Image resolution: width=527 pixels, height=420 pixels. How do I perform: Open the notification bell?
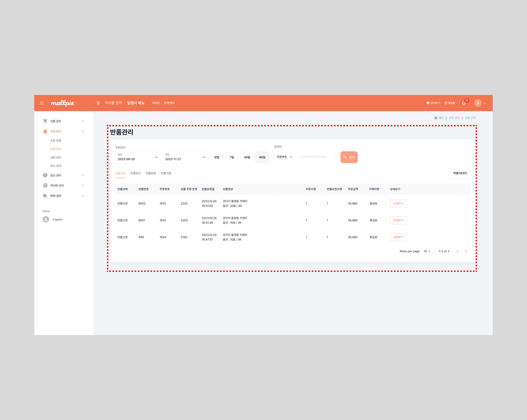464,103
